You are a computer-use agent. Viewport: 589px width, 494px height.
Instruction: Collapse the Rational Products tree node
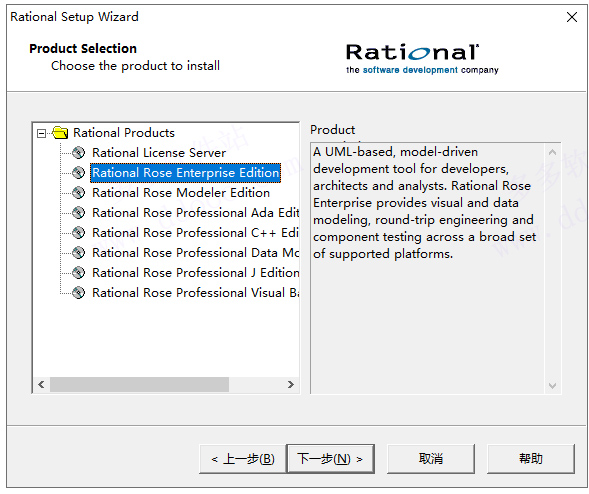[41, 133]
